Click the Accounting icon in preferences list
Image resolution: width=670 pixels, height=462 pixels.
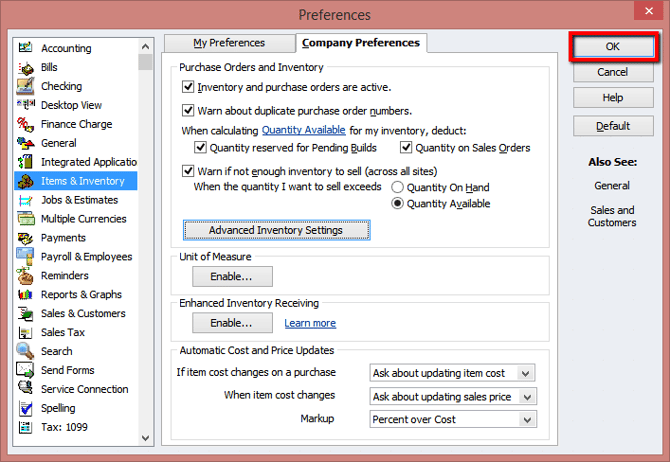pyautogui.click(x=24, y=48)
